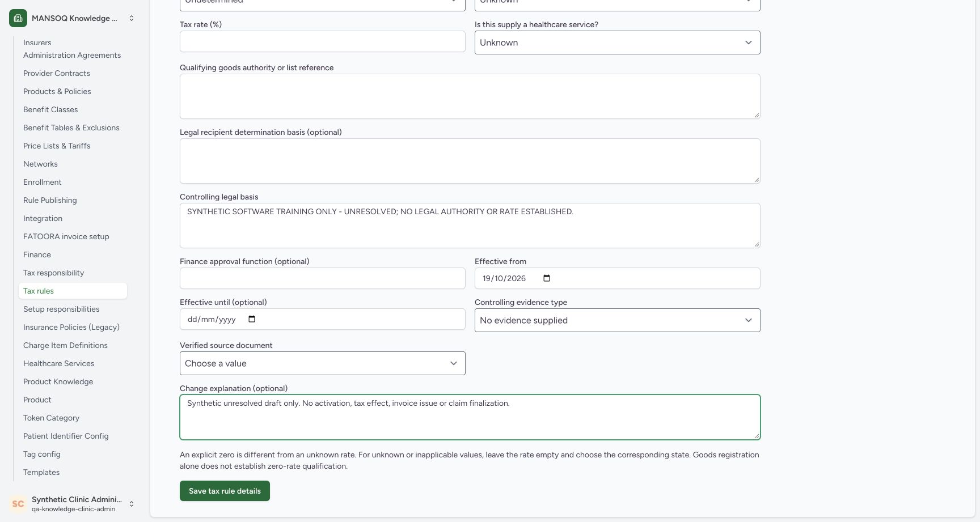Click the Legal recipient determination basis text area
This screenshot has height=522, width=980.
[470, 161]
